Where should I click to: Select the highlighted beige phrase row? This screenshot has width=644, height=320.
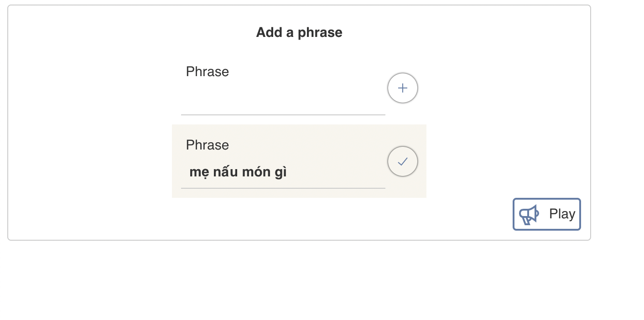coord(299,161)
